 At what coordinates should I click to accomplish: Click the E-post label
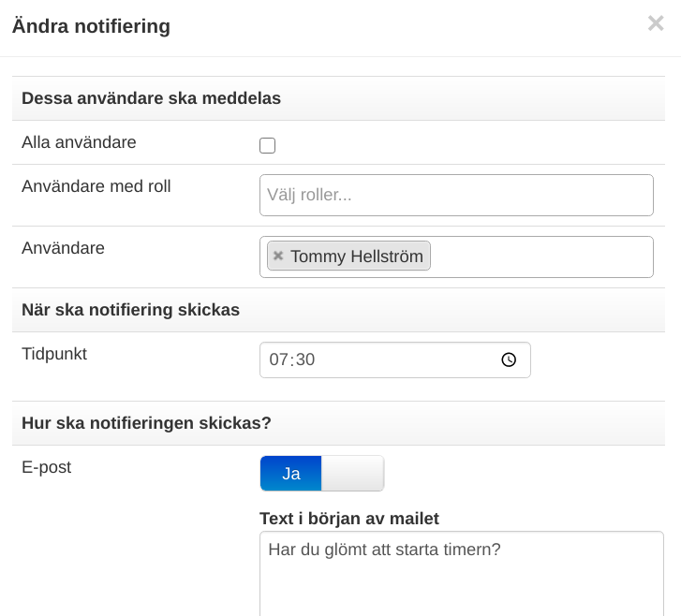click(x=47, y=467)
